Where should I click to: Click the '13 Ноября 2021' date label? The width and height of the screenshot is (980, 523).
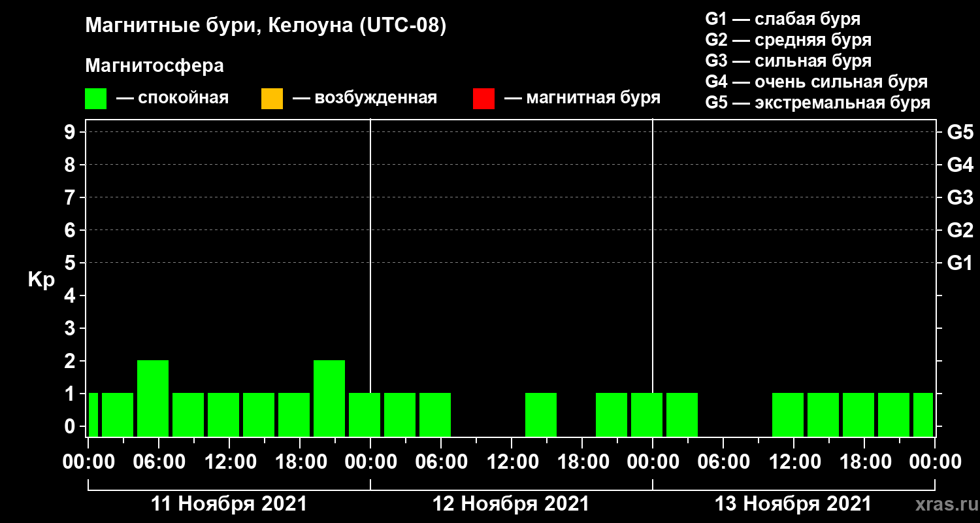(x=793, y=504)
